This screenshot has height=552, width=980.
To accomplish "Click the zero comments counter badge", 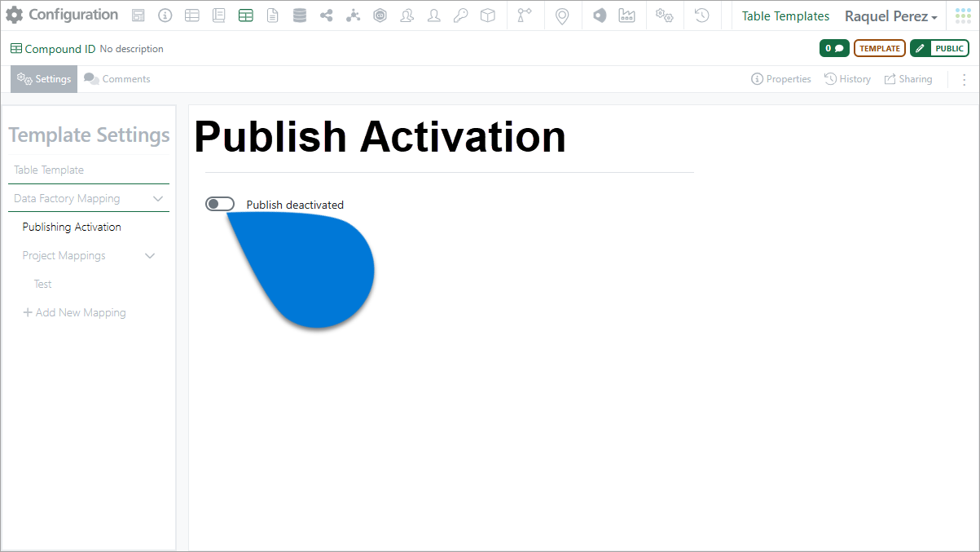I will [834, 48].
